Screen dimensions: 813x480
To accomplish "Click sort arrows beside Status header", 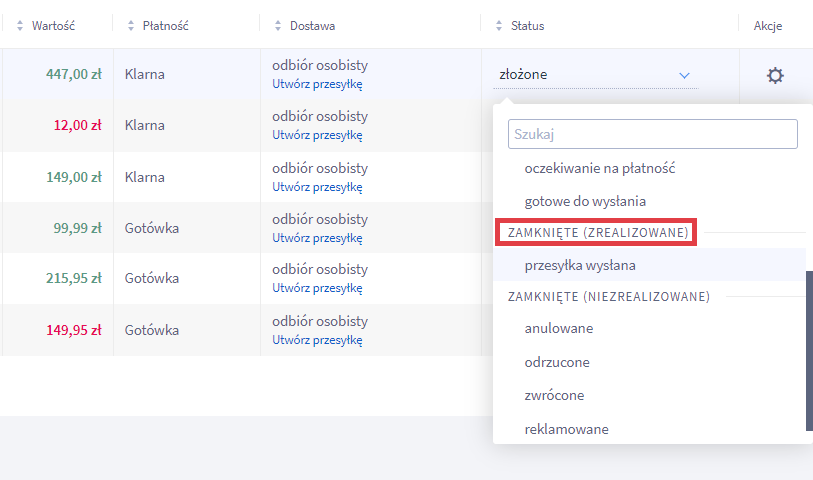I will coord(499,25).
